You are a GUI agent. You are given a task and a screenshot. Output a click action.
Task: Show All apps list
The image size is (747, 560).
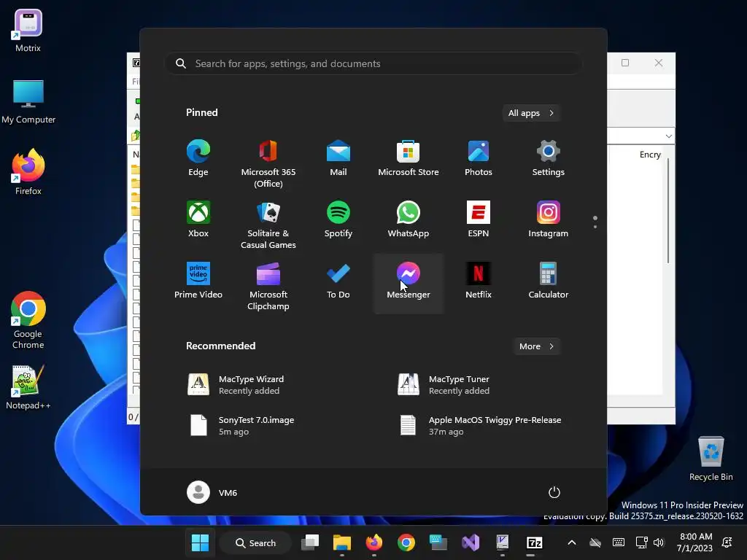pos(531,113)
